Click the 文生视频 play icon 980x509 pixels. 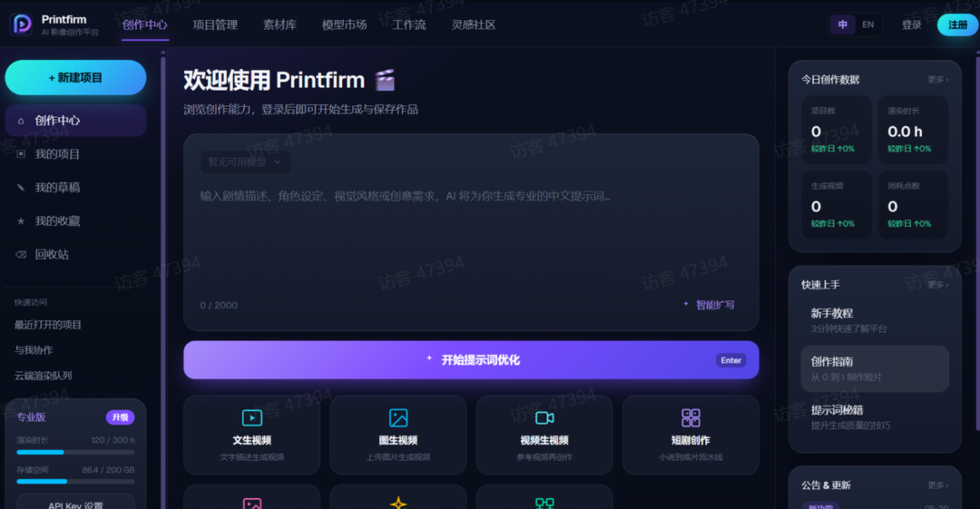252,417
